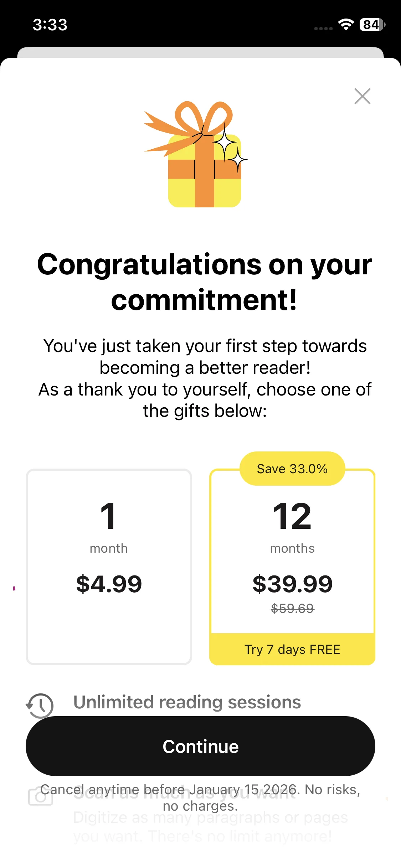Tap the 3:33 clock in status bar
The width and height of the screenshot is (401, 868).
coord(50,25)
